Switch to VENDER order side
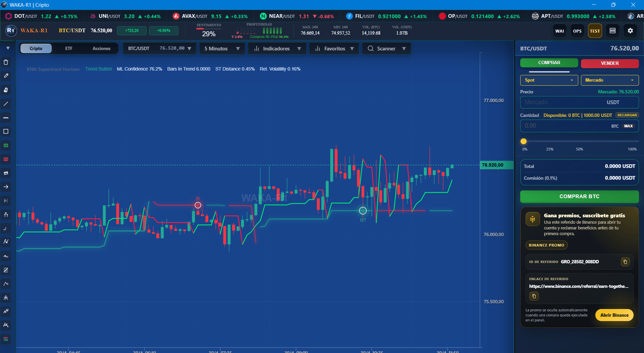The height and width of the screenshot is (353, 644). pyautogui.click(x=610, y=63)
